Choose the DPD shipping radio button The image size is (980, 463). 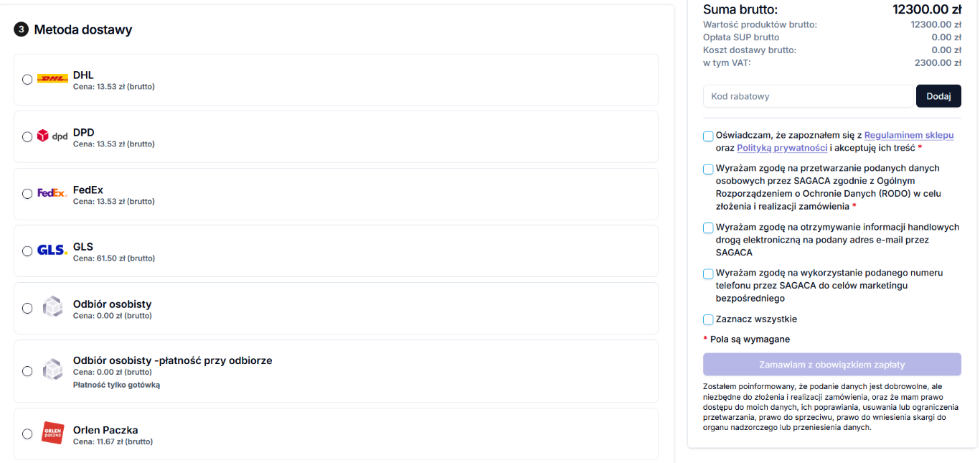tap(27, 137)
